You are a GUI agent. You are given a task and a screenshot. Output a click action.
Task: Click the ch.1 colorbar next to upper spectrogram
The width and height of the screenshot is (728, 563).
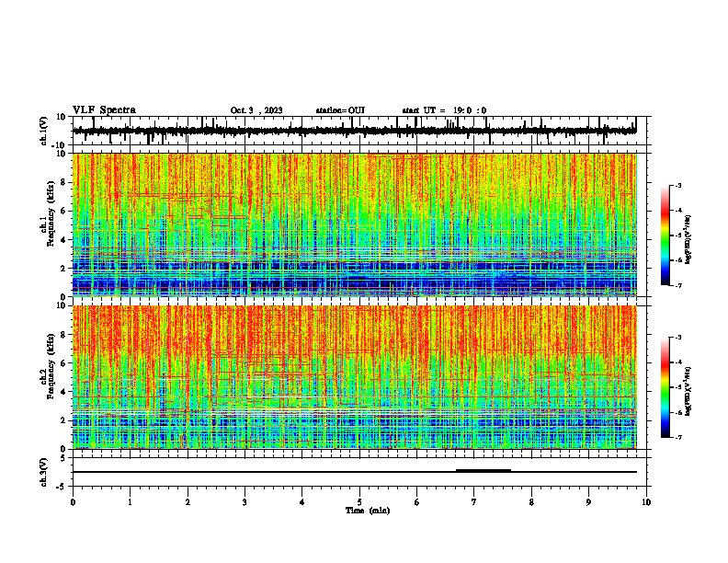tap(665, 236)
